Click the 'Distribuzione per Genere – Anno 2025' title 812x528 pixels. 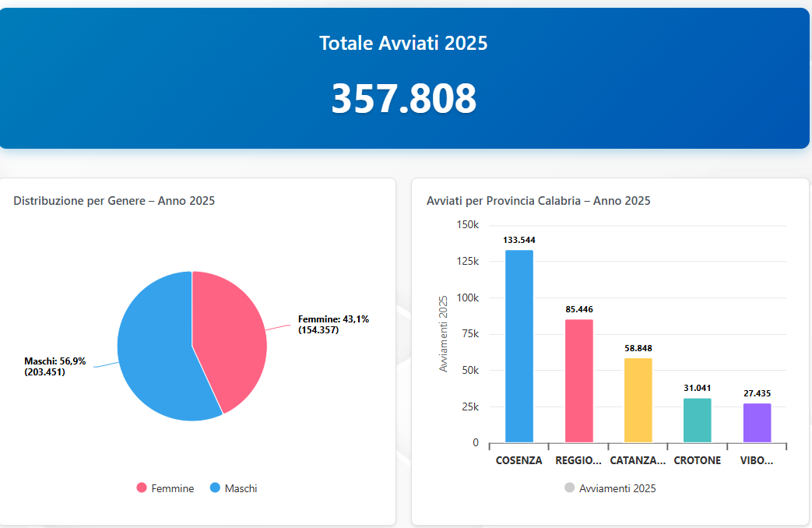click(x=114, y=200)
